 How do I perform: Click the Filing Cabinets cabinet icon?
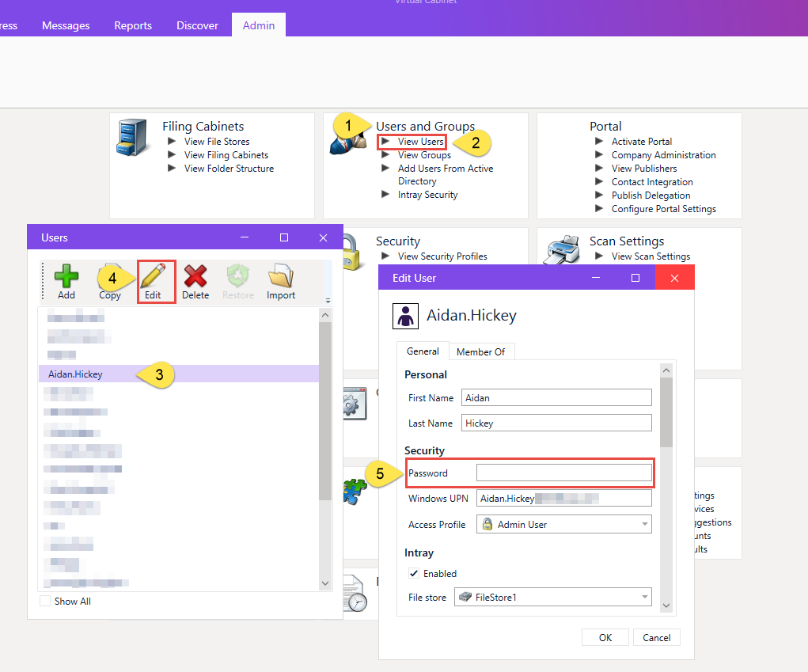point(132,137)
